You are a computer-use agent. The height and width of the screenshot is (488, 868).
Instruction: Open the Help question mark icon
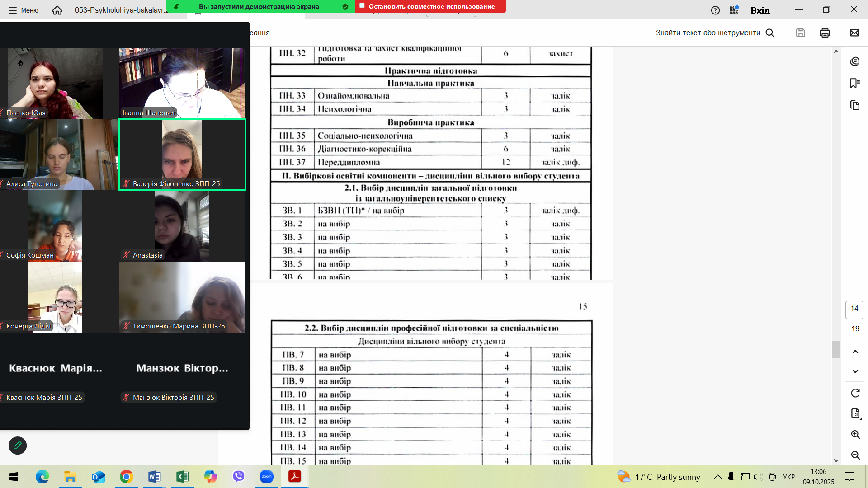click(715, 10)
